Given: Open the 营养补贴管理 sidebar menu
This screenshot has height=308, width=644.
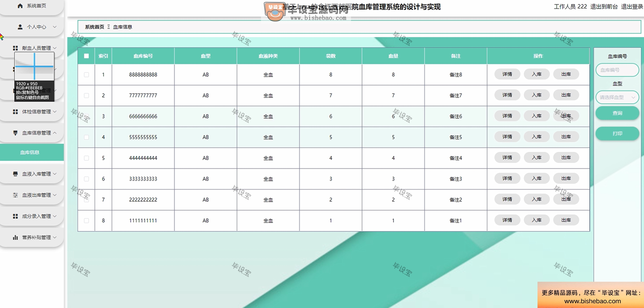Looking at the screenshot, I should pos(32,237).
